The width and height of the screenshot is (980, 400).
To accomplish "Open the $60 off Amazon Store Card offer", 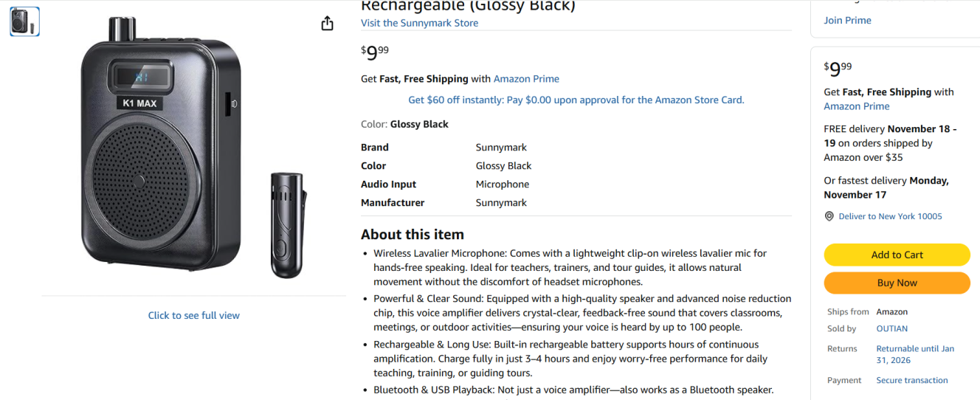I will 576,100.
